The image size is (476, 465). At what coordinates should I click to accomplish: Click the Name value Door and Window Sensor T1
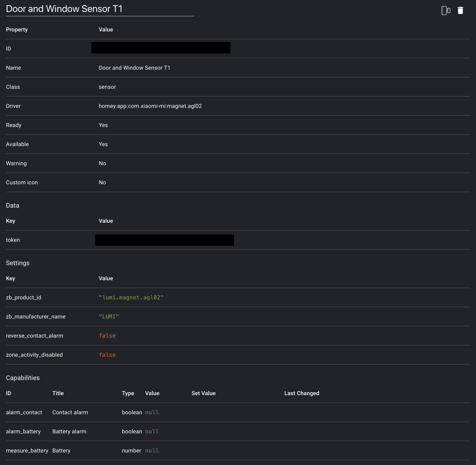134,68
